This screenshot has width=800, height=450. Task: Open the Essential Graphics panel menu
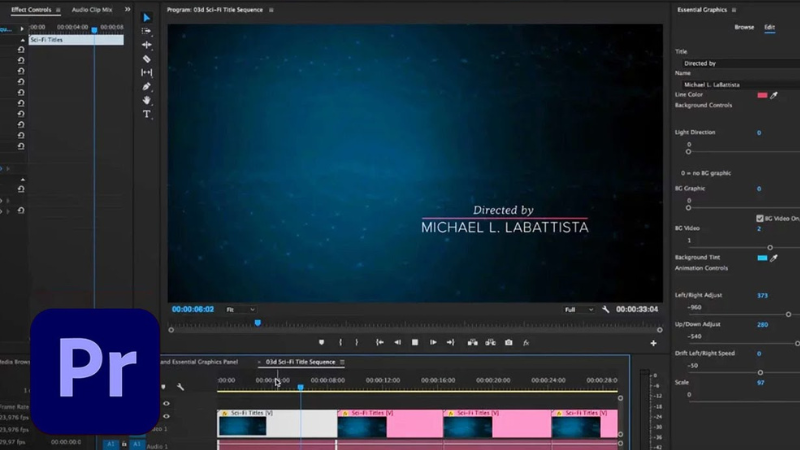pyautogui.click(x=734, y=10)
